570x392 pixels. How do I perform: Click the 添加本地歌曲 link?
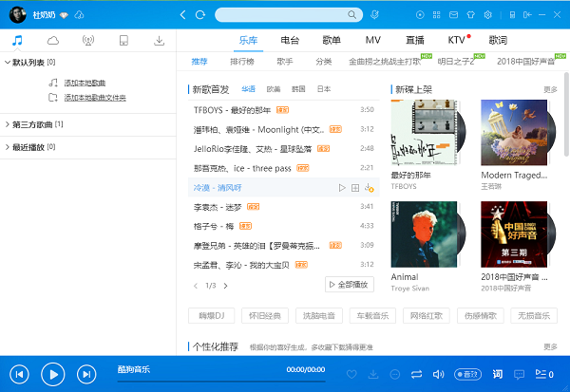pos(85,83)
